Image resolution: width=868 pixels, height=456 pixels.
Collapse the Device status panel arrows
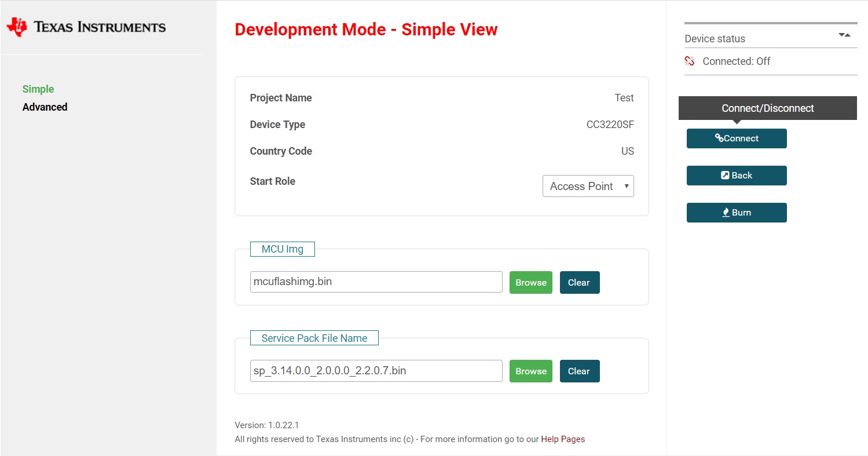pos(844,35)
